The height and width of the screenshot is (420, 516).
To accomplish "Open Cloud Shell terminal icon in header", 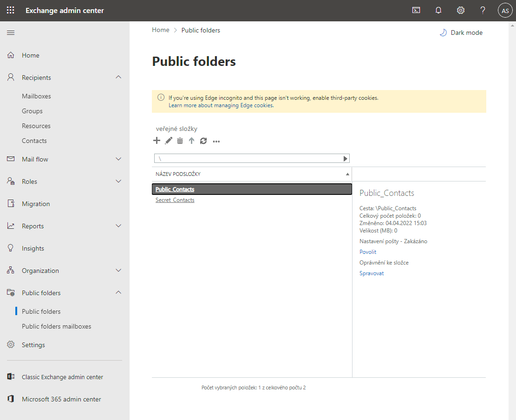I will coord(416,10).
